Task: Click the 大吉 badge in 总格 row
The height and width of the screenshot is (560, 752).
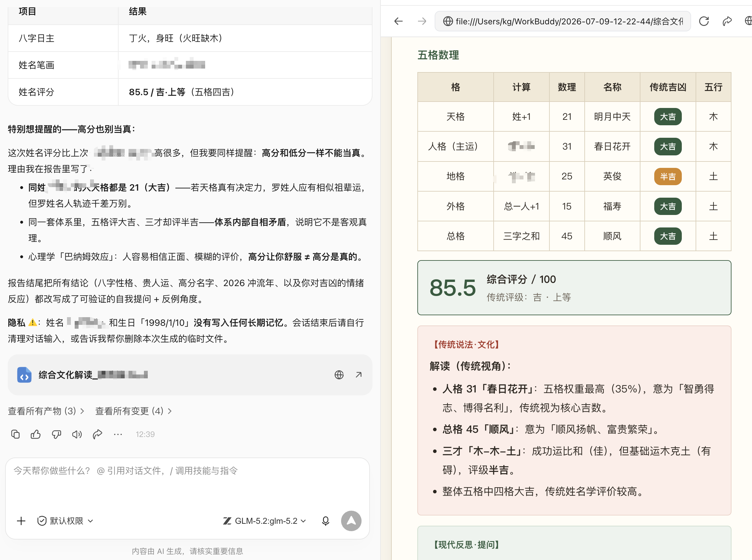Action: click(x=668, y=236)
